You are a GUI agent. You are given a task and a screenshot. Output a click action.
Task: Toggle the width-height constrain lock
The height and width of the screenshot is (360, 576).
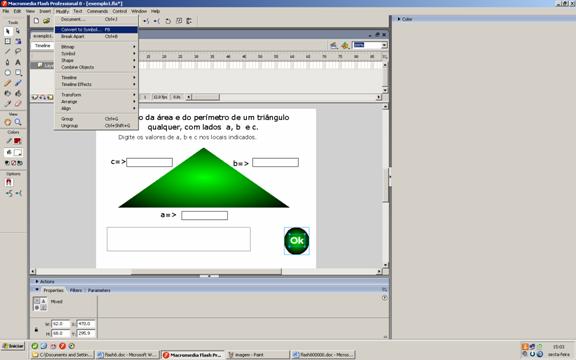tap(36, 330)
